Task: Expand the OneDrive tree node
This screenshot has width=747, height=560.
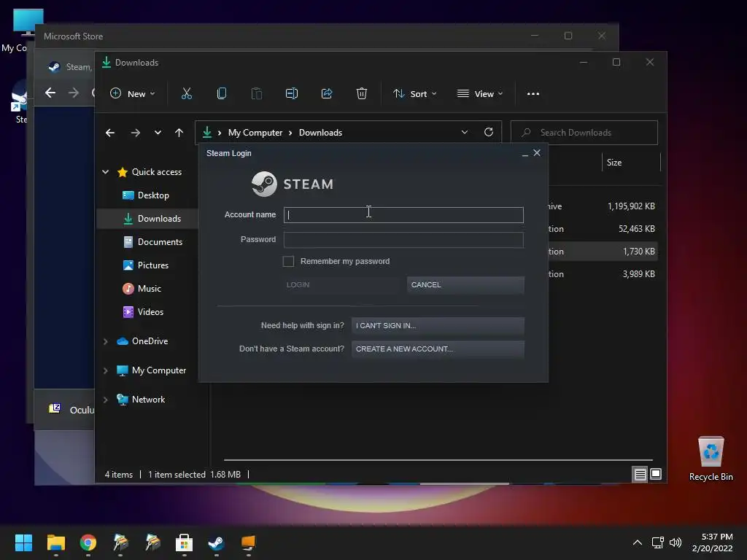Action: coord(105,341)
